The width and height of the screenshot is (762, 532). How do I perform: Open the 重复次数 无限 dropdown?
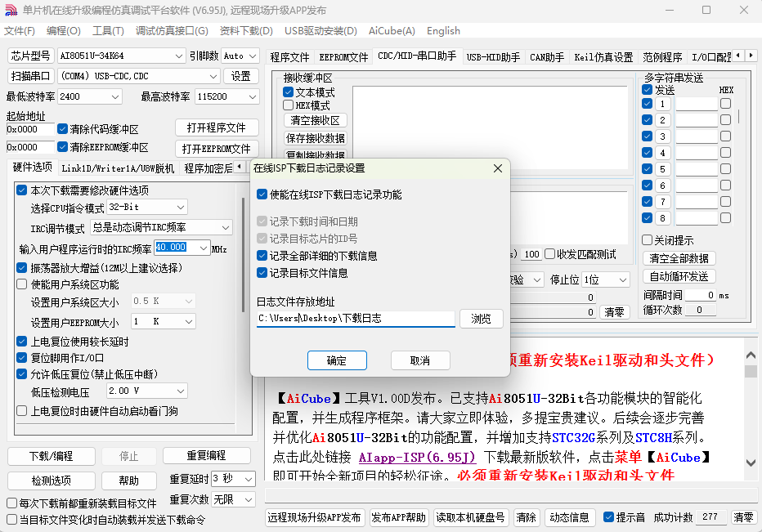(233, 499)
